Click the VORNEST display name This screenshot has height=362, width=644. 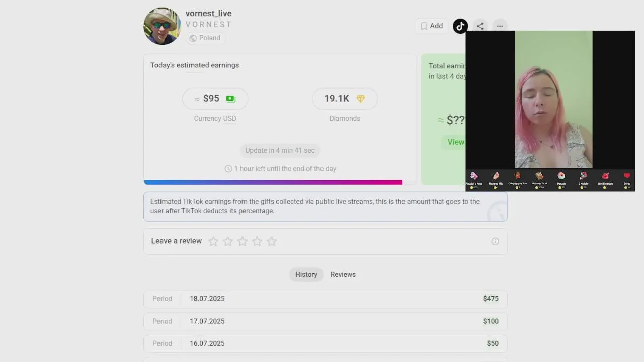pos(209,25)
